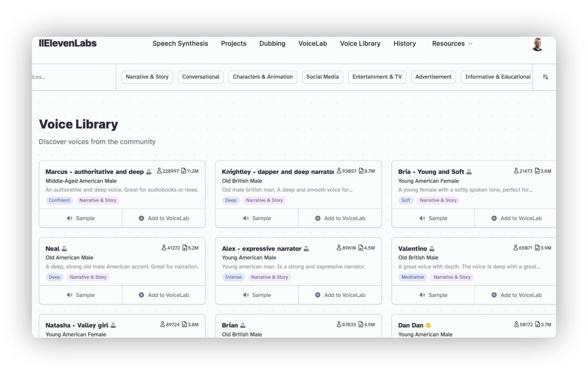Viewport: 588px width, 368px height.
Task: Go to the Projects page
Action: pos(234,44)
